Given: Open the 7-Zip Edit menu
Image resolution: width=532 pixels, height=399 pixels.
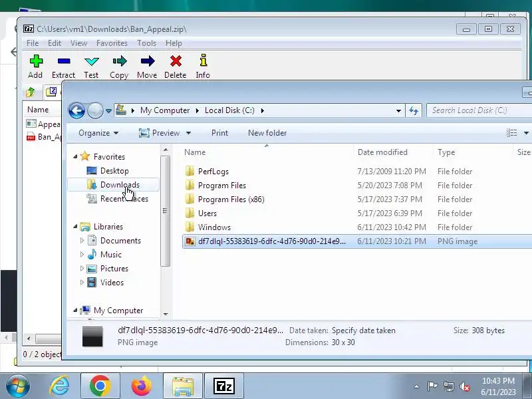Looking at the screenshot, I should coord(55,43).
